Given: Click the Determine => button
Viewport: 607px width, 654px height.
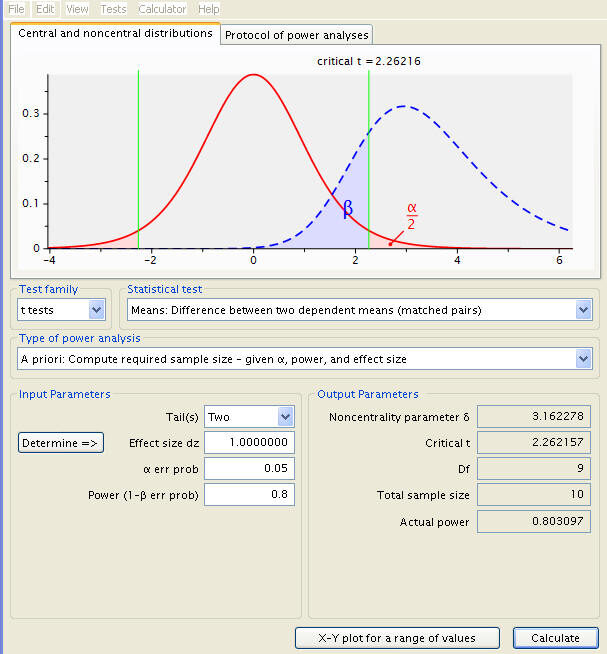Looking at the screenshot, I should click(61, 443).
